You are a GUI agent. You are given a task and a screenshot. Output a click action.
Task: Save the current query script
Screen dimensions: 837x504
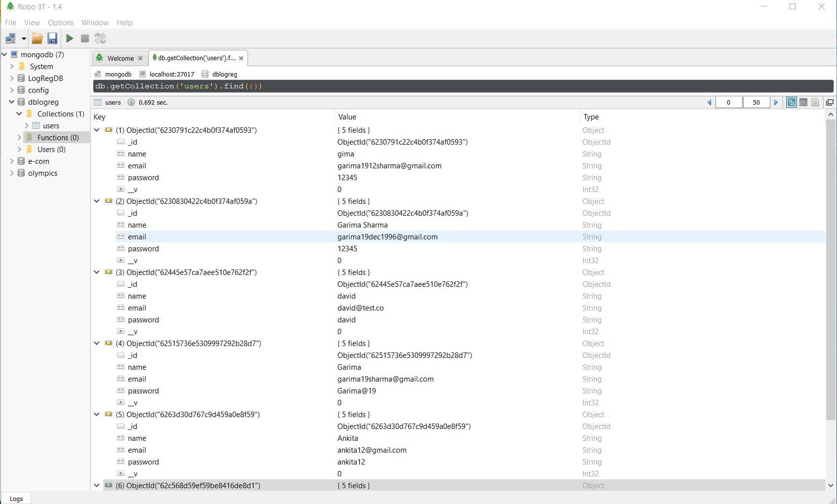pyautogui.click(x=52, y=38)
